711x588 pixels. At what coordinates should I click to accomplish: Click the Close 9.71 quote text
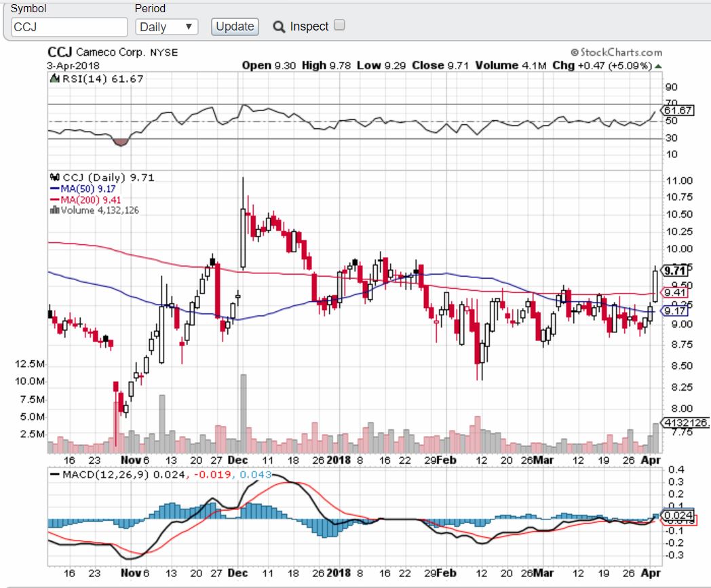[x=440, y=66]
